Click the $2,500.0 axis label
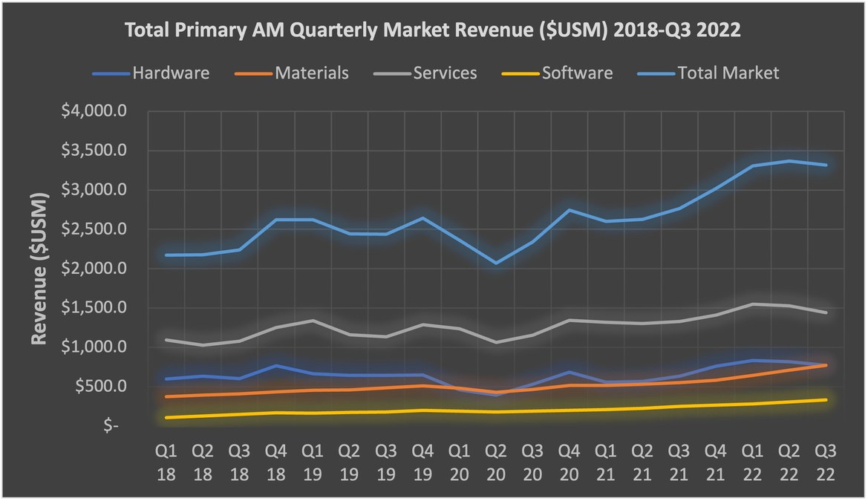This screenshot has width=868, height=501. [x=94, y=229]
